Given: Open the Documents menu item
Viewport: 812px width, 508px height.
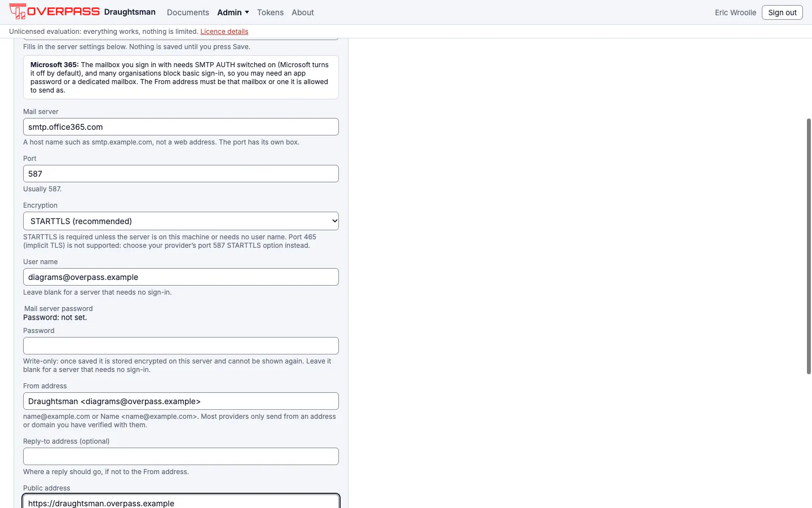Looking at the screenshot, I should tap(188, 12).
